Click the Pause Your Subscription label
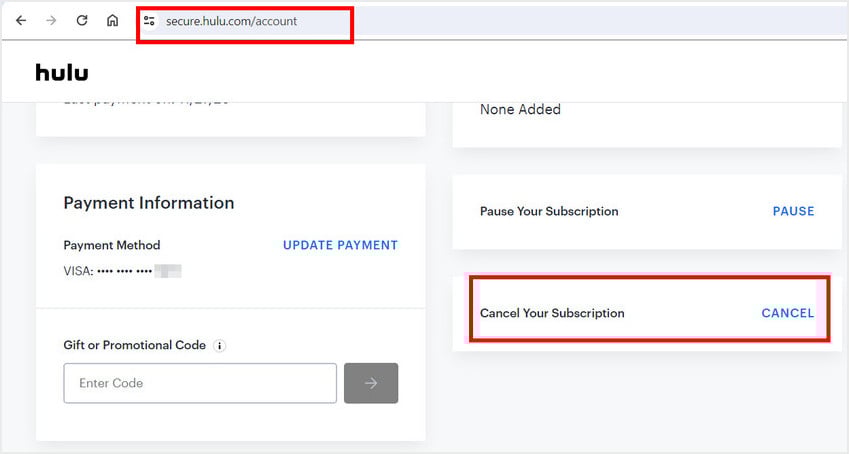 pyautogui.click(x=549, y=211)
